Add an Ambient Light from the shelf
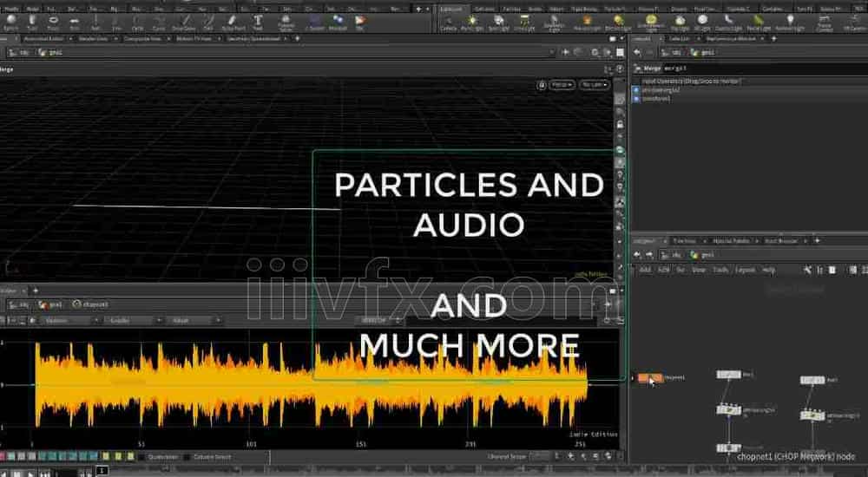The image size is (868, 477). pyautogui.click(x=790, y=23)
